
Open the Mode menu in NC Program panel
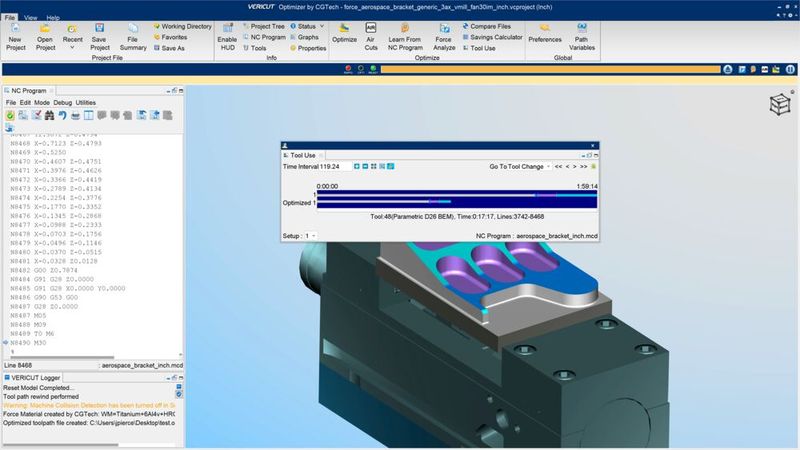pyautogui.click(x=42, y=103)
